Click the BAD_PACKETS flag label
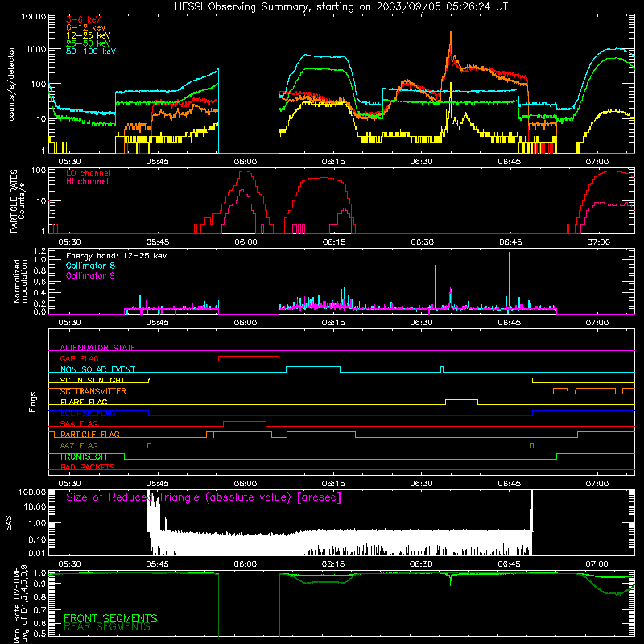644x644 pixels. click(88, 467)
